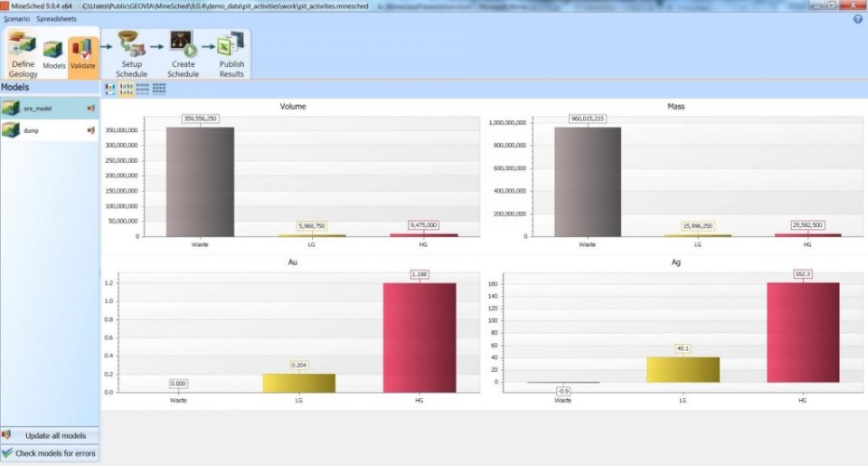The width and height of the screenshot is (868, 466).
Task: Open the Spreadsheets menu
Action: pos(56,19)
